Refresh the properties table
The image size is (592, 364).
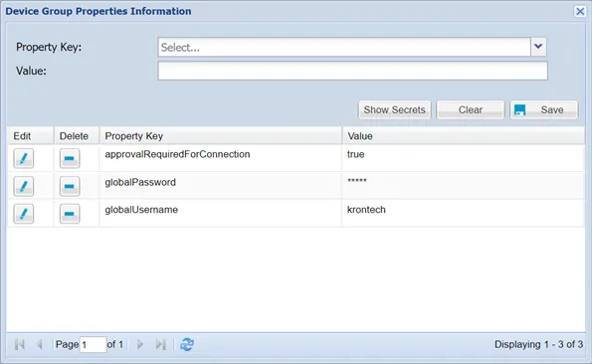pos(187,344)
